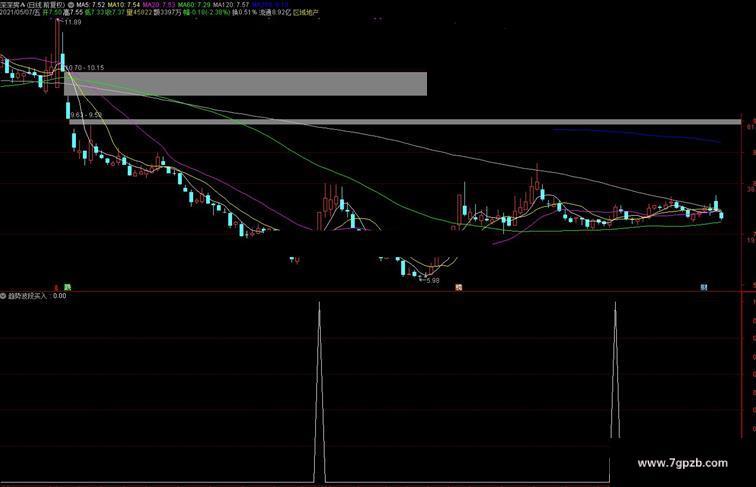The width and height of the screenshot is (756, 487).
Task: Click the green event marker at chart bottom
Action: point(68,287)
